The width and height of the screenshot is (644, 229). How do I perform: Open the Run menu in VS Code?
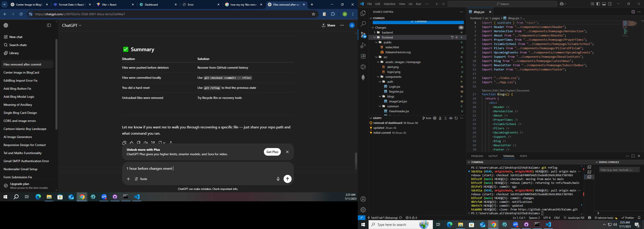click(x=419, y=4)
